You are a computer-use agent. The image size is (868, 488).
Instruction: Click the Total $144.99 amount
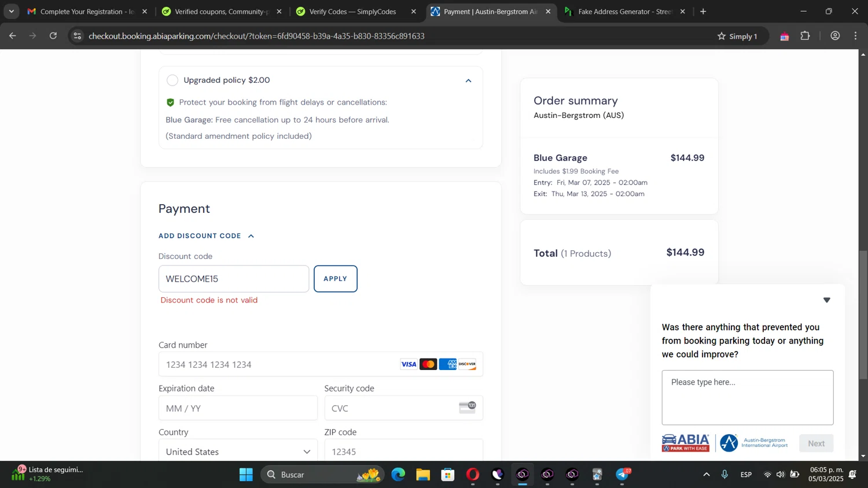point(685,253)
